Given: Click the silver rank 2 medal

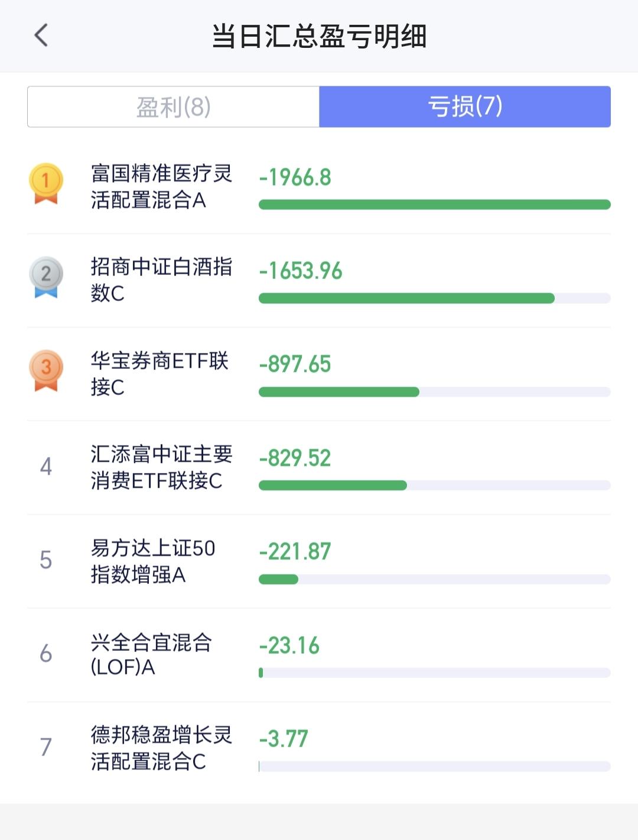Looking at the screenshot, I should pyautogui.click(x=46, y=276).
